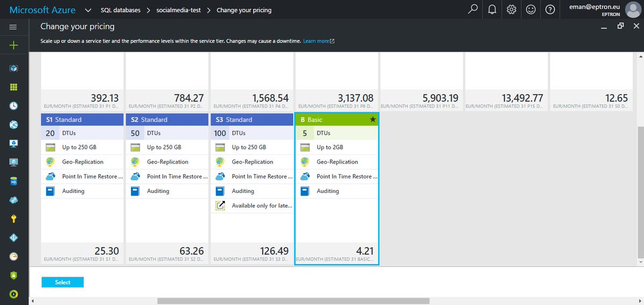644x305 pixels.
Task: Open the clock Recent icon in sidebar
Action: pyautogui.click(x=13, y=106)
